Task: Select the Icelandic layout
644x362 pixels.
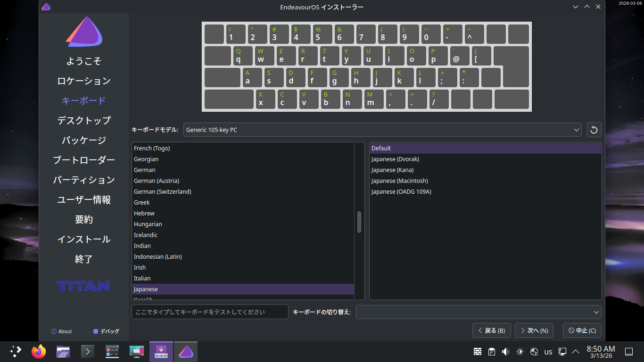Action: click(x=243, y=235)
